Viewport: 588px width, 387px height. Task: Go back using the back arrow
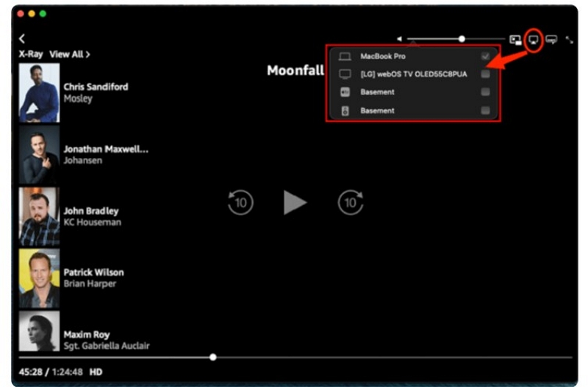(x=22, y=39)
